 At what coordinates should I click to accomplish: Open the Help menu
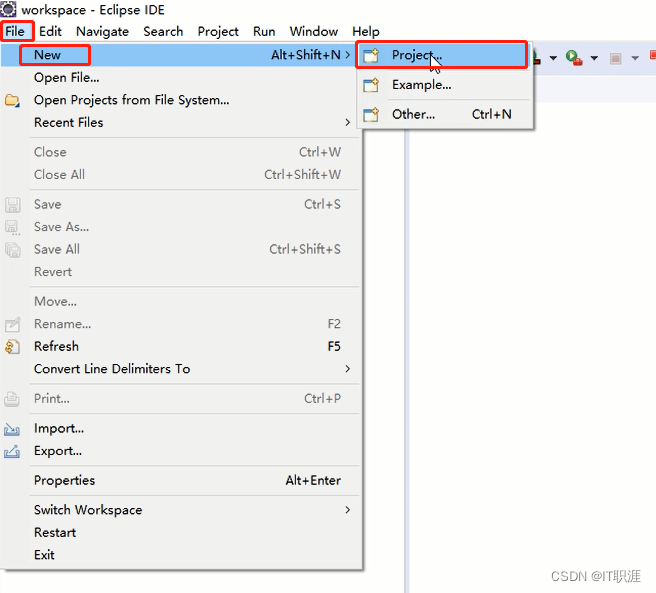[366, 31]
